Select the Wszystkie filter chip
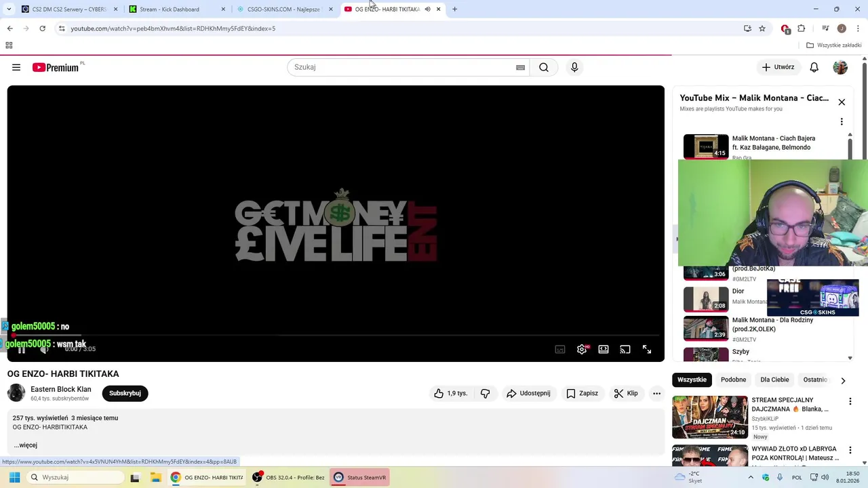 tap(692, 380)
